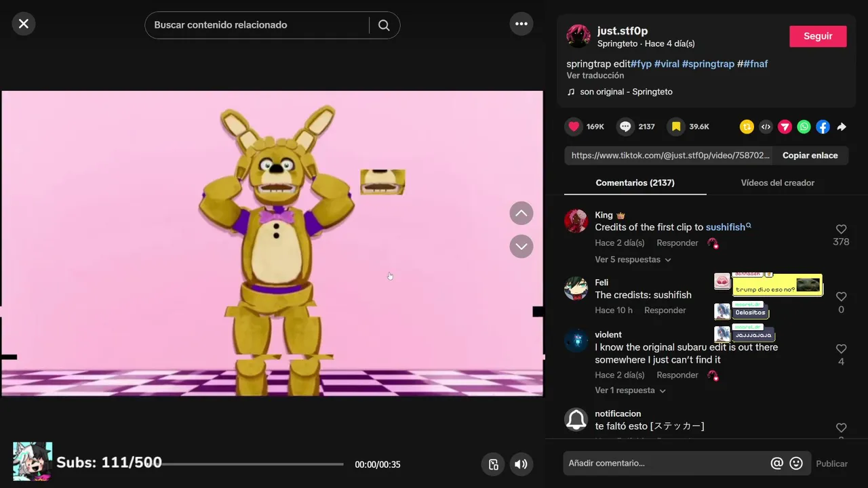Click the video progress bar
Viewport: 868px width, 488px height.
252,464
